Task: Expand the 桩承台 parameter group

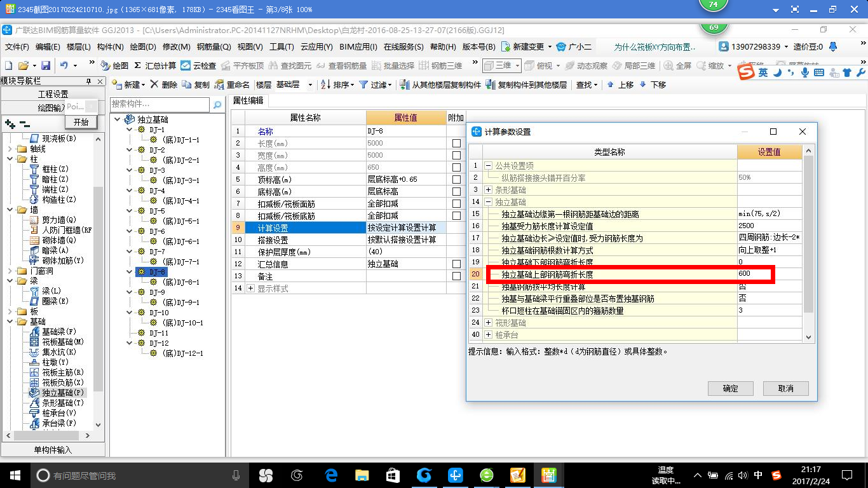Action: [488, 335]
